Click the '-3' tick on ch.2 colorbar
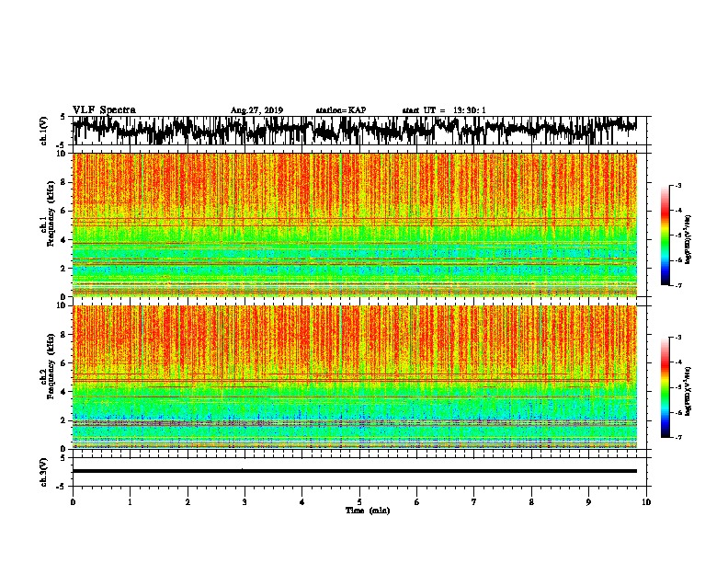728x563 pixels. coord(677,338)
